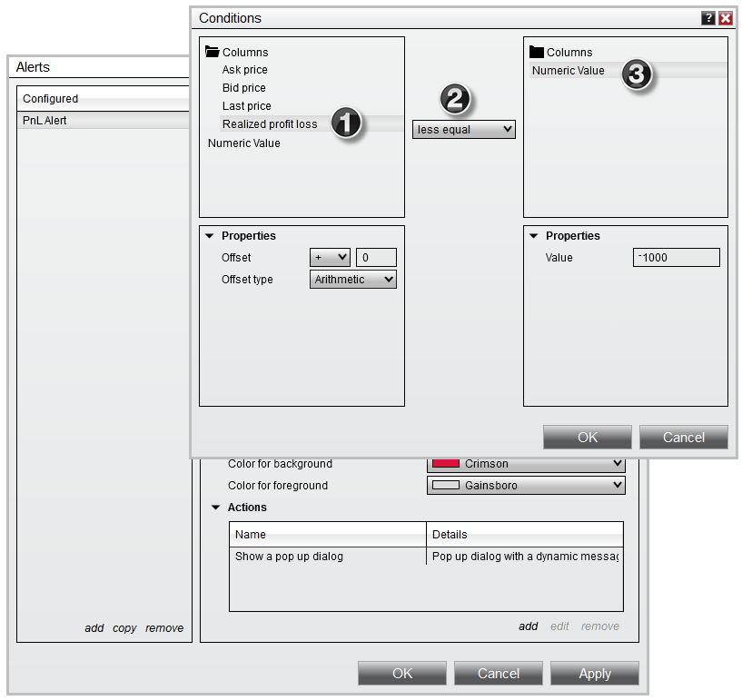Image resolution: width=742 pixels, height=700 pixels.
Task: Open the Color for background dropdown
Action: (x=525, y=463)
